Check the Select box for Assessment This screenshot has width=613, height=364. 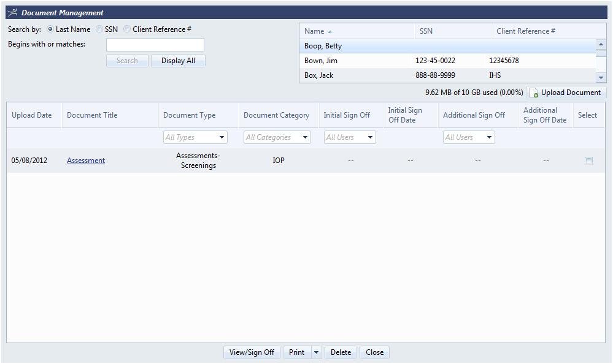pyautogui.click(x=588, y=161)
